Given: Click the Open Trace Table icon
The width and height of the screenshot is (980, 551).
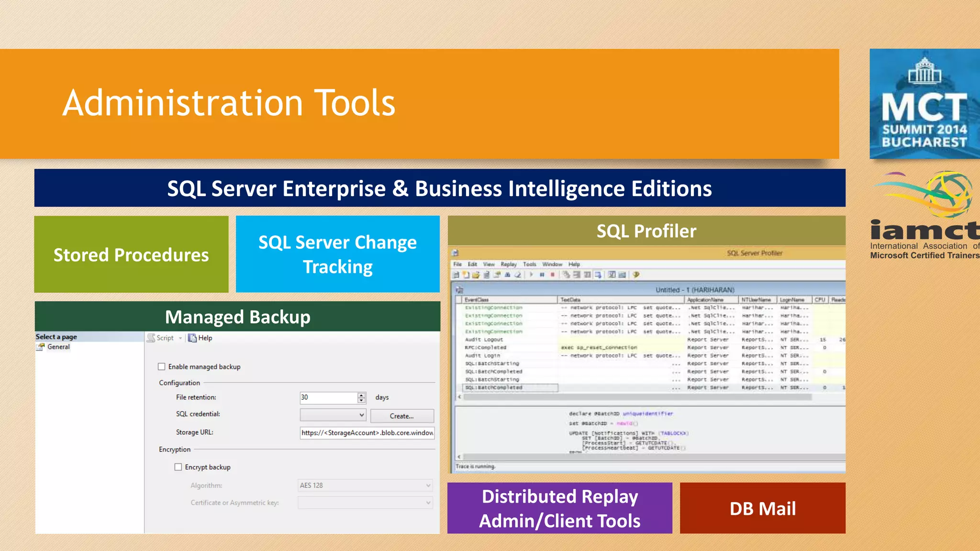Looking at the screenshot, I should (x=486, y=275).
